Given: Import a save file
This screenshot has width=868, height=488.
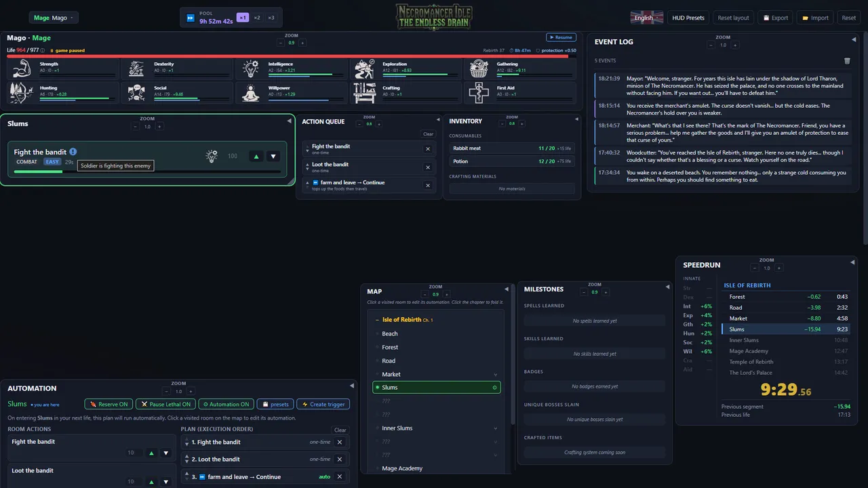Looking at the screenshot, I should pyautogui.click(x=815, y=18).
